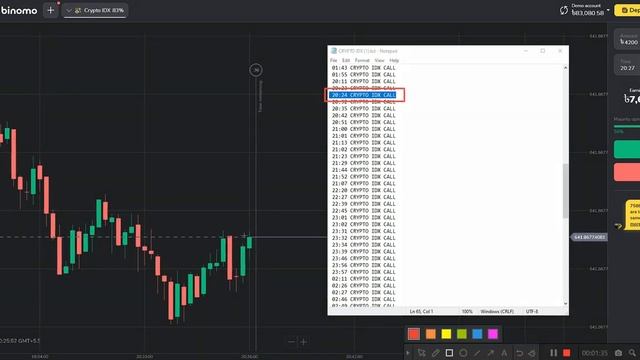
Task: Click the 22:27 CRYPTO IDX CALL line
Action: click(364, 197)
